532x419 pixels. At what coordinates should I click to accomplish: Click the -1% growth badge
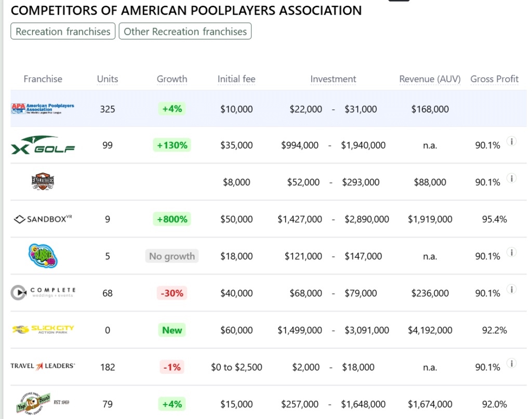click(x=172, y=367)
